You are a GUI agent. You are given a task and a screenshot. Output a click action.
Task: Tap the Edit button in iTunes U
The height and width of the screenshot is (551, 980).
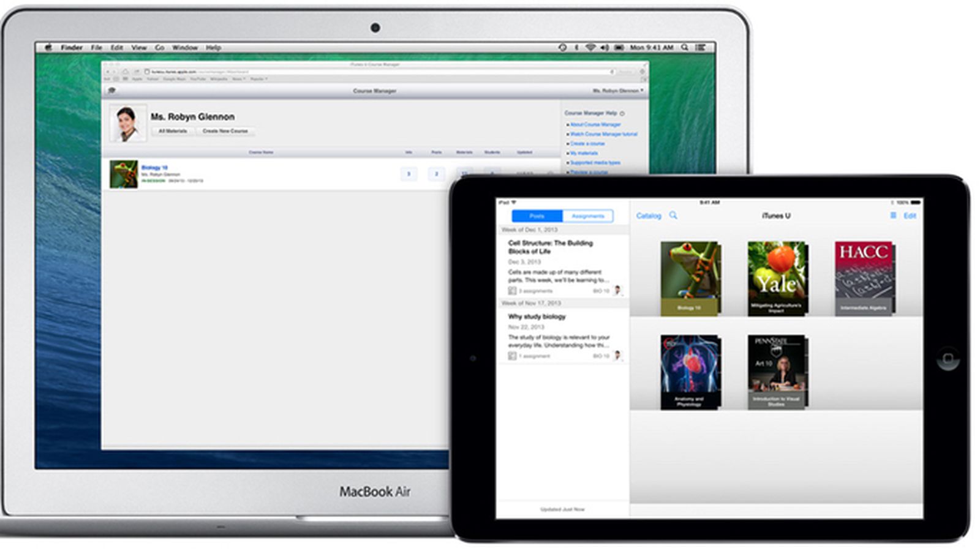point(910,216)
